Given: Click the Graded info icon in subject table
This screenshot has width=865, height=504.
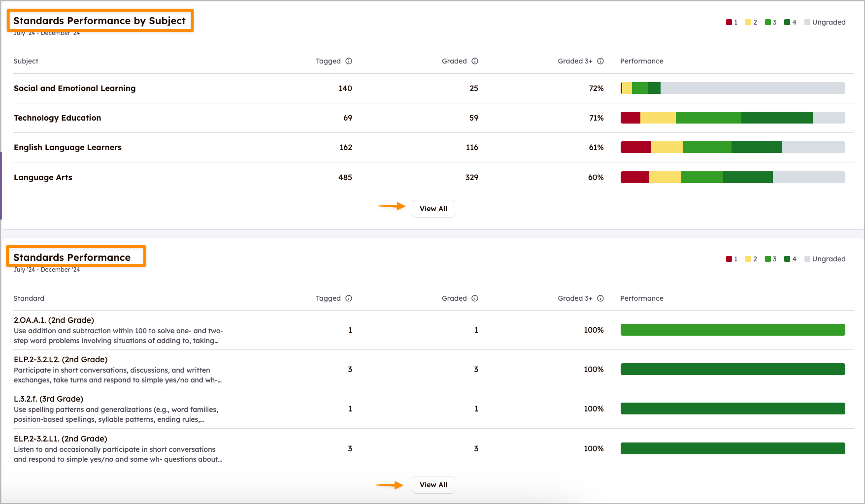Looking at the screenshot, I should [x=475, y=61].
